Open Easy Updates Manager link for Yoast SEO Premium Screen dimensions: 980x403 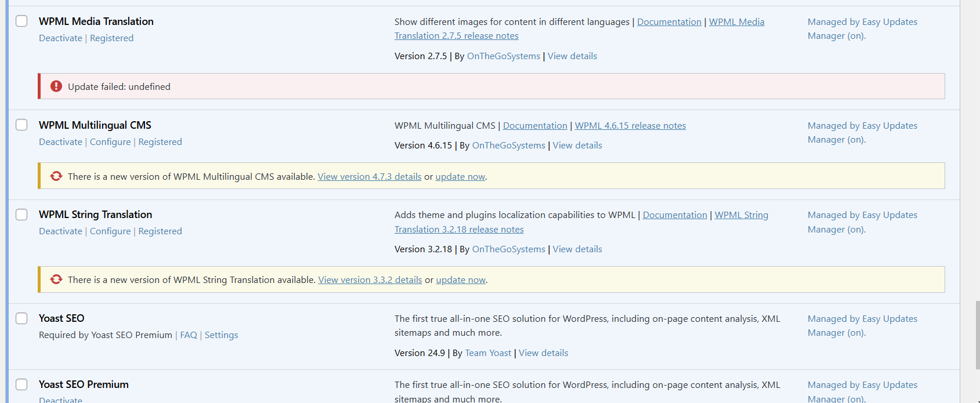[862, 391]
